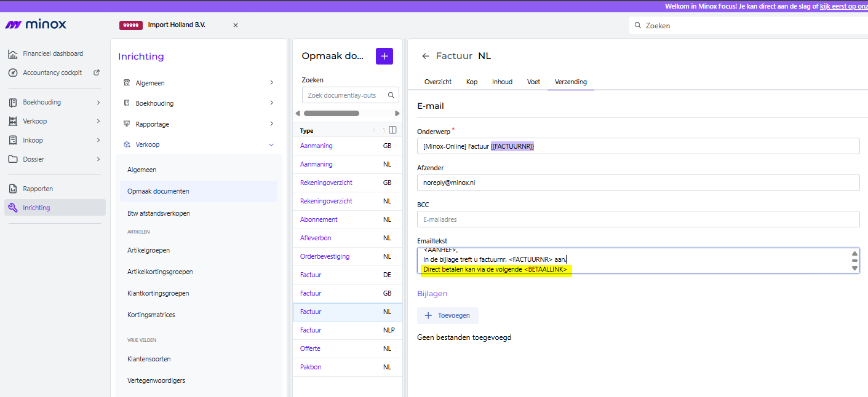Expand Verkoop in left sidebar
Viewport: 868px width, 397px height.
pos(98,121)
